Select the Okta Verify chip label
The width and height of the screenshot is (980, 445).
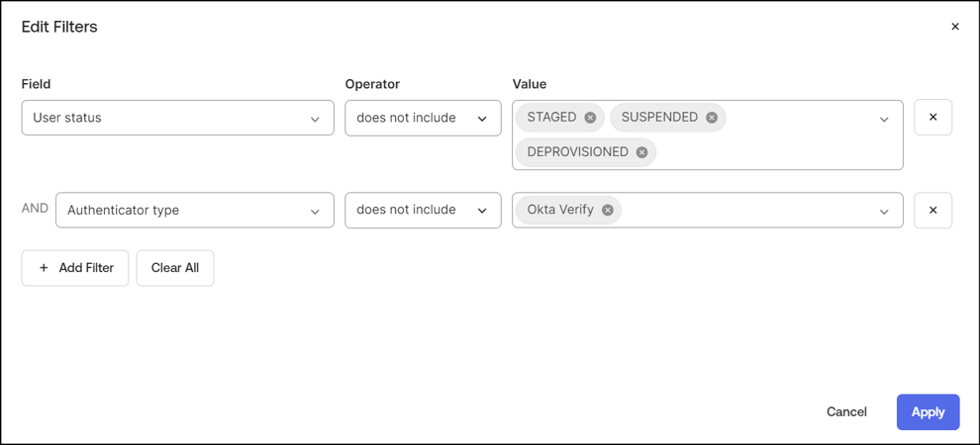coord(560,210)
